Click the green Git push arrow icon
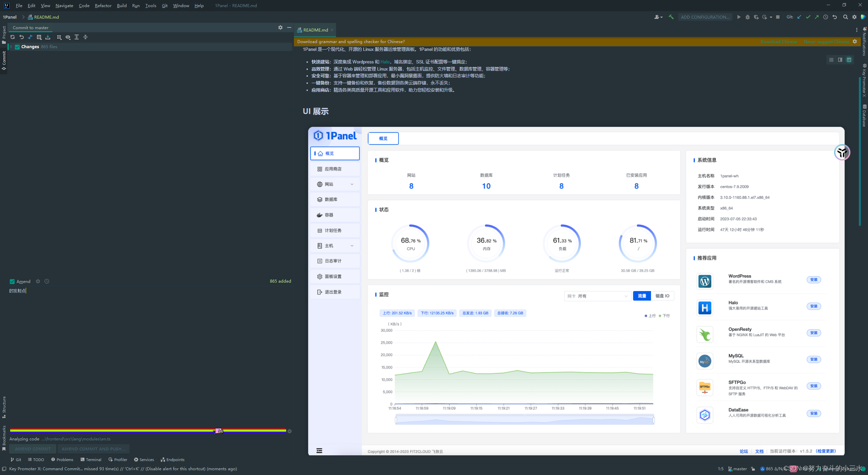The image size is (868, 475). coord(817,17)
